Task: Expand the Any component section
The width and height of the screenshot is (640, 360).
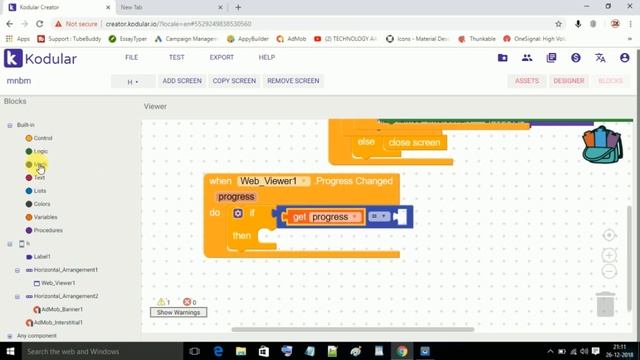Action: pos(10,336)
